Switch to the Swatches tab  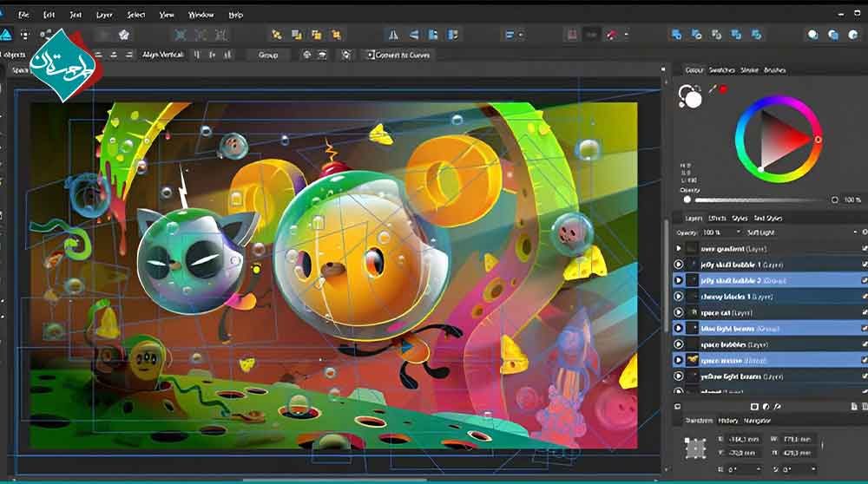point(721,70)
